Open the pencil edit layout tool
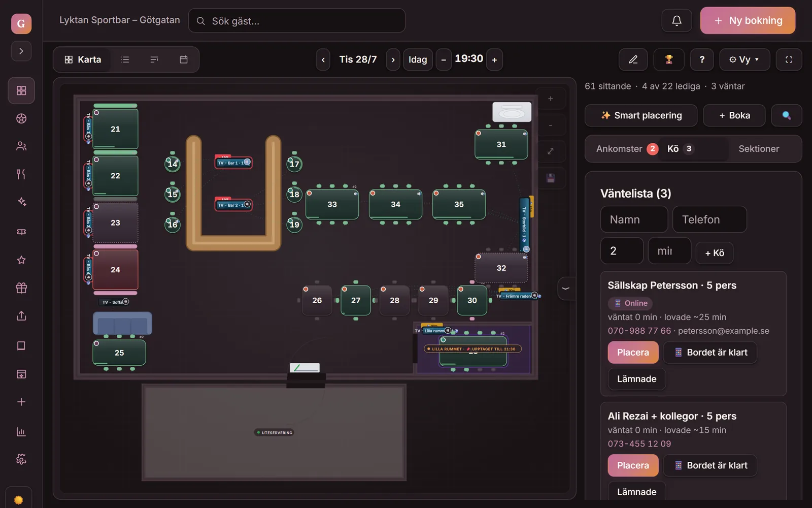The height and width of the screenshot is (508, 812). point(633,59)
